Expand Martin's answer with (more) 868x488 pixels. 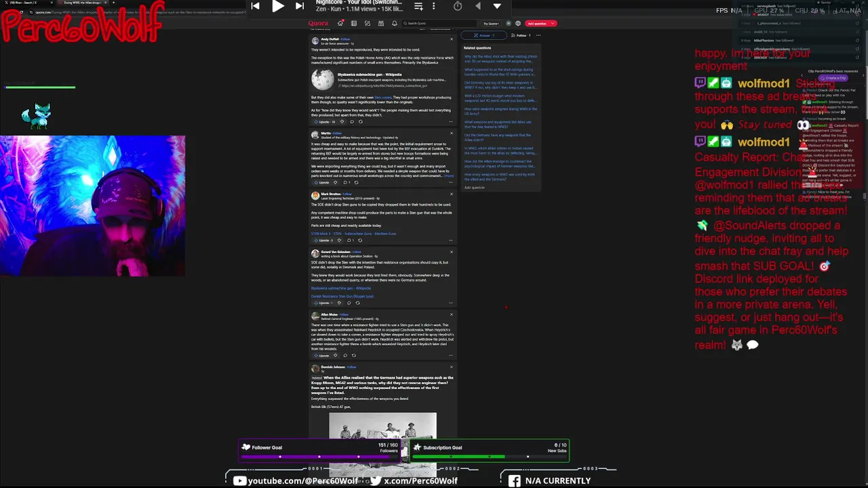pyautogui.click(x=448, y=176)
